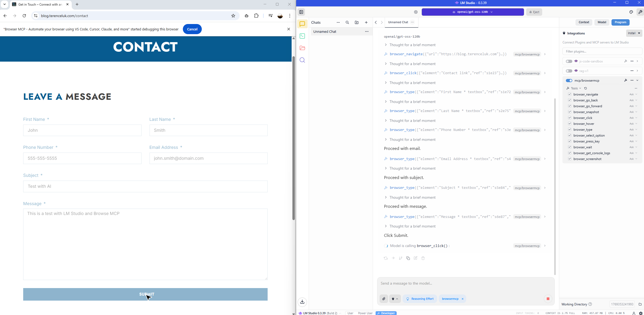Click the attach file paperclip icon
644x315 pixels.
click(x=384, y=299)
